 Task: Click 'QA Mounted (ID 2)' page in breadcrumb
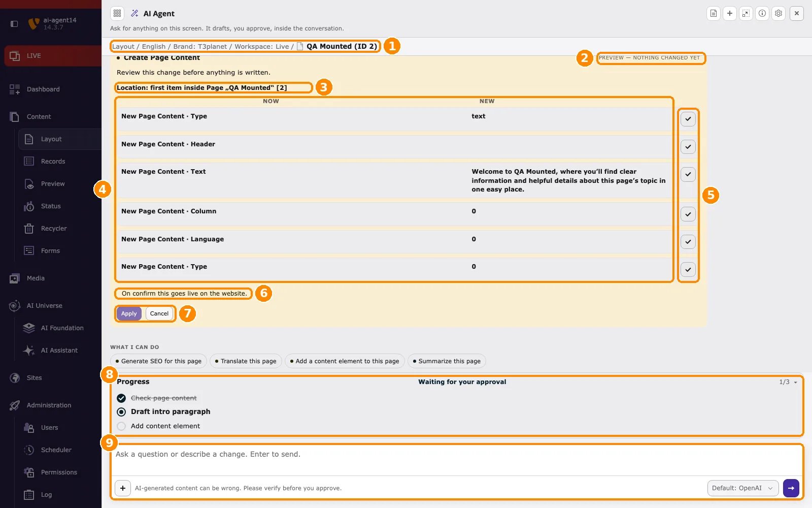click(x=342, y=46)
